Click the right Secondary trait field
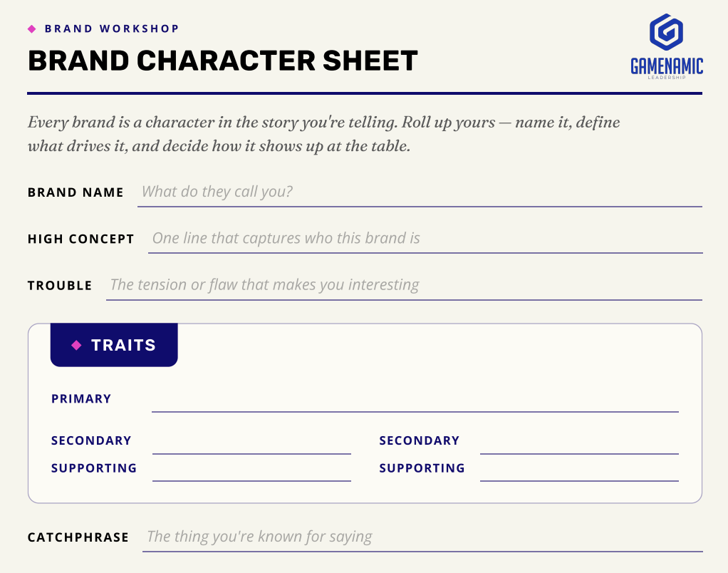This screenshot has width=728, height=573. [579, 442]
